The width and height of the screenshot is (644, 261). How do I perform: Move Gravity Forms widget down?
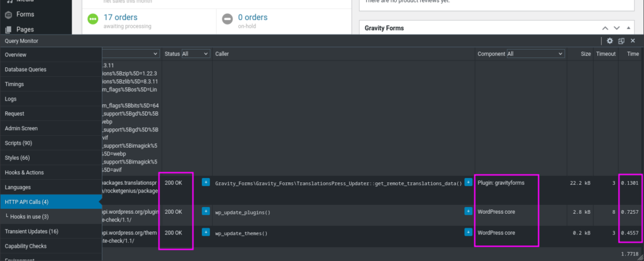click(616, 28)
